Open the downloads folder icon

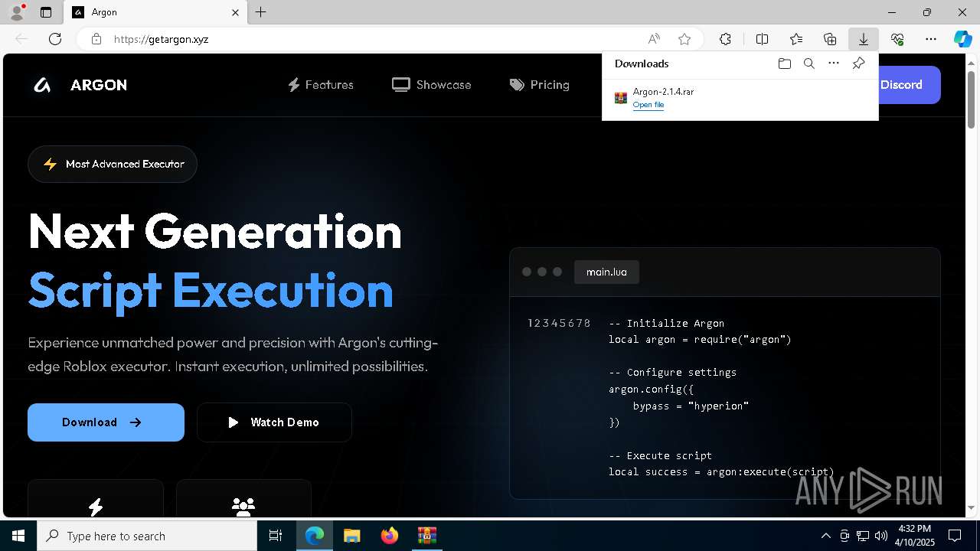coord(784,64)
